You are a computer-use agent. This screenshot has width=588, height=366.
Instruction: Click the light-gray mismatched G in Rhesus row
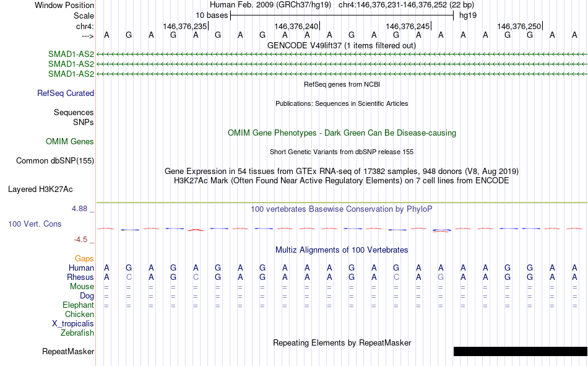coord(441,277)
